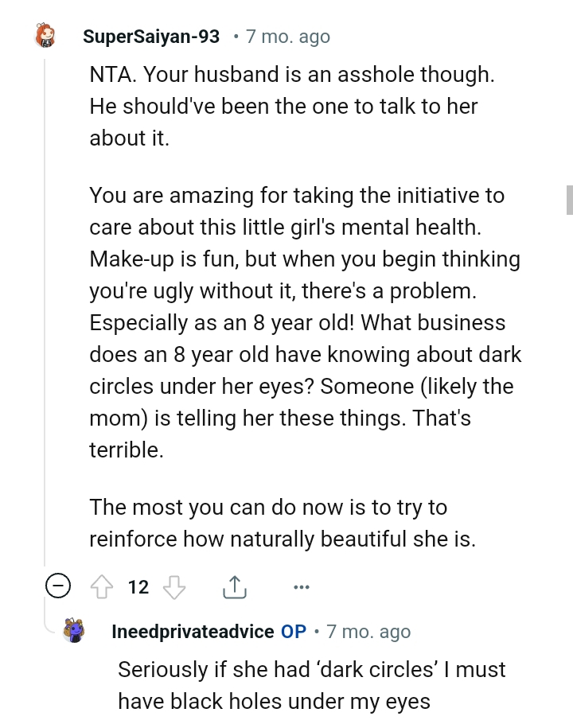Tap the comment vote count 12

coord(138,588)
